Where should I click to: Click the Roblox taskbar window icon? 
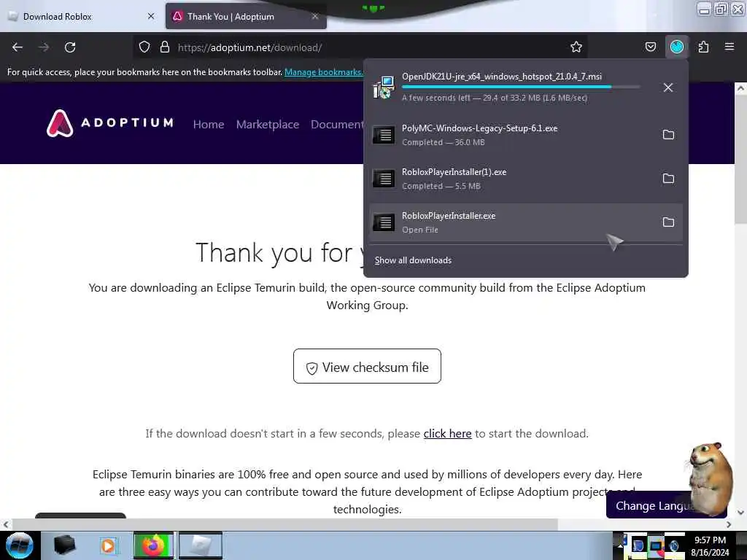click(x=201, y=545)
